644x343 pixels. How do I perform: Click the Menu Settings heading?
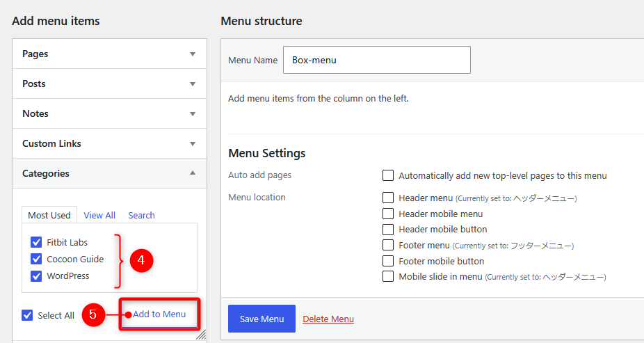pyautogui.click(x=267, y=153)
